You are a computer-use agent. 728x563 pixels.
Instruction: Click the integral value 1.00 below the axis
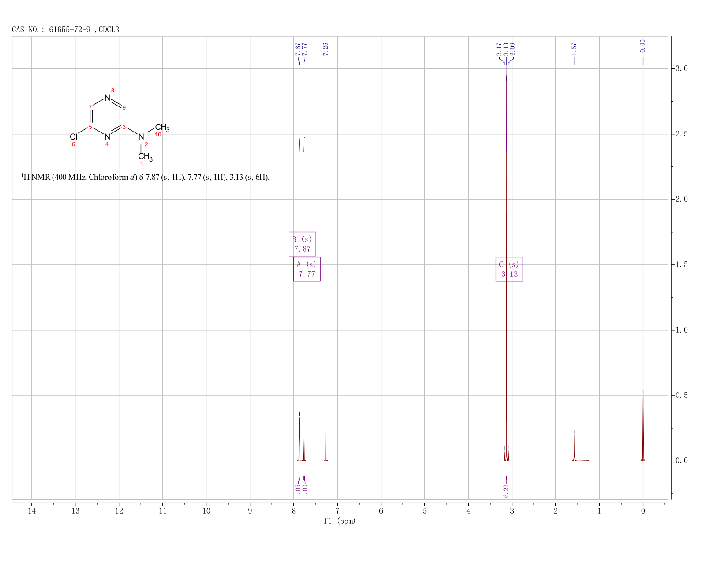(305, 491)
